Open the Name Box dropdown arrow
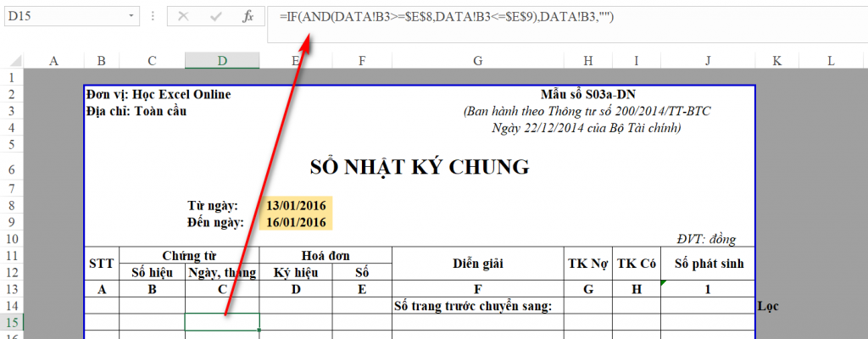The height and width of the screenshot is (339, 868). coord(131,17)
